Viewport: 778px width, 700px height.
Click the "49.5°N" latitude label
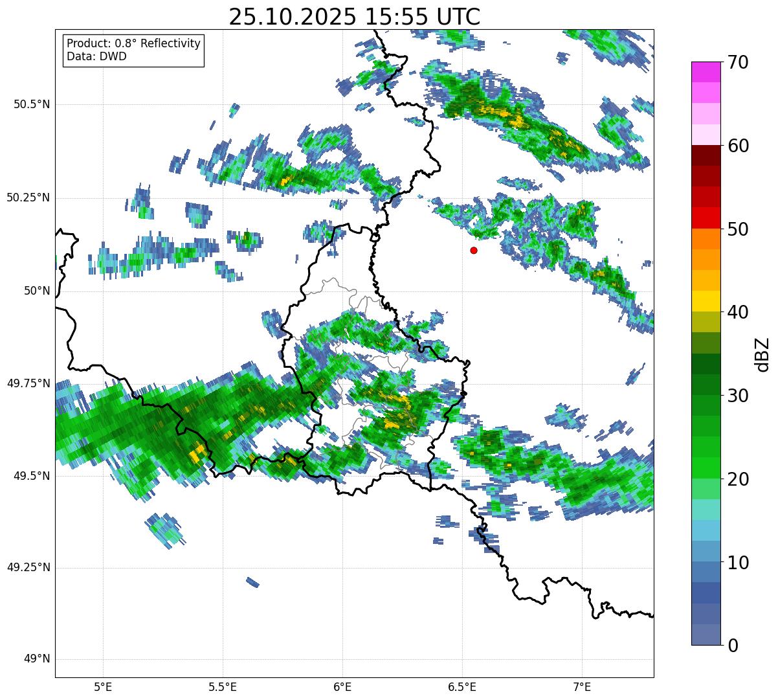tap(32, 476)
